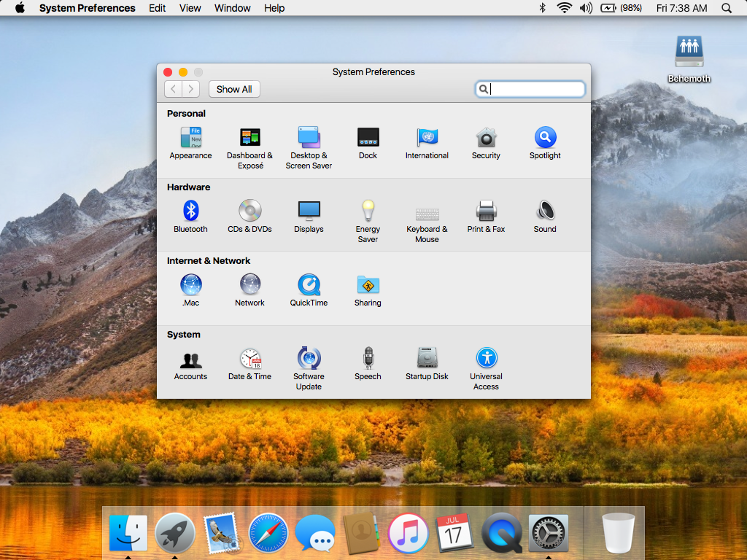Open the Appearance preference pane
Image resolution: width=747 pixels, height=560 pixels.
[190, 138]
